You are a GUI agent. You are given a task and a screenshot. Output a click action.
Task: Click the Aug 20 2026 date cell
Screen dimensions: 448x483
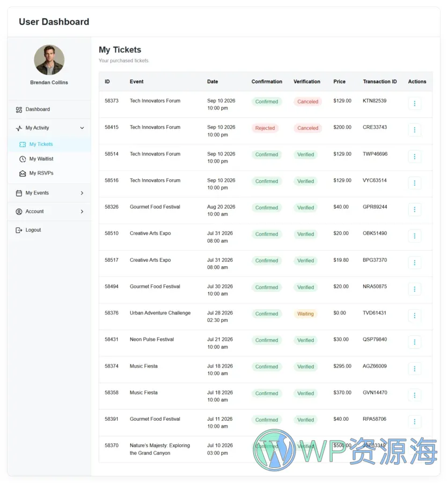pos(221,210)
